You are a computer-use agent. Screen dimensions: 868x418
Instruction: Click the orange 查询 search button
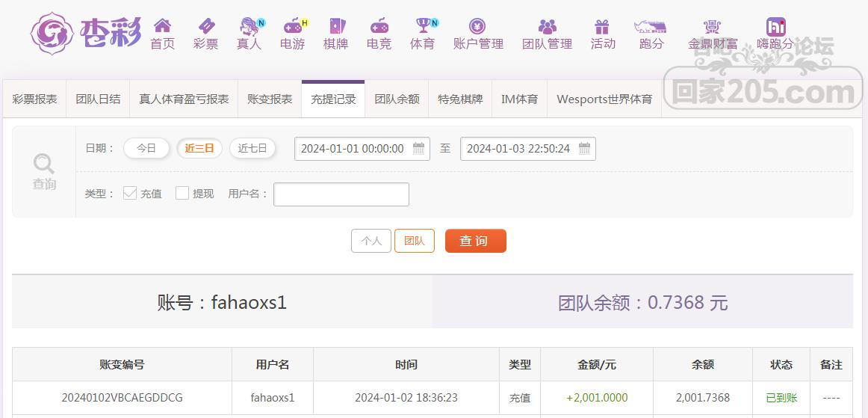pos(476,241)
